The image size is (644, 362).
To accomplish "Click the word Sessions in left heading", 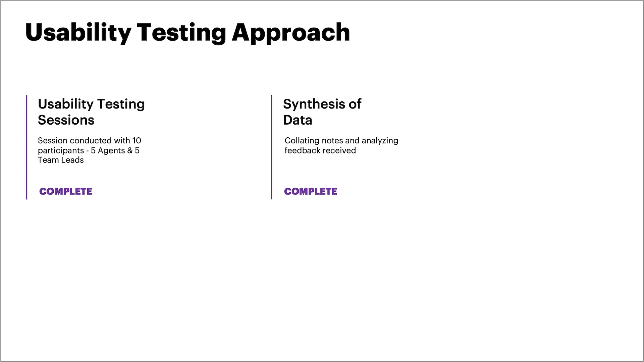I will (x=66, y=120).
